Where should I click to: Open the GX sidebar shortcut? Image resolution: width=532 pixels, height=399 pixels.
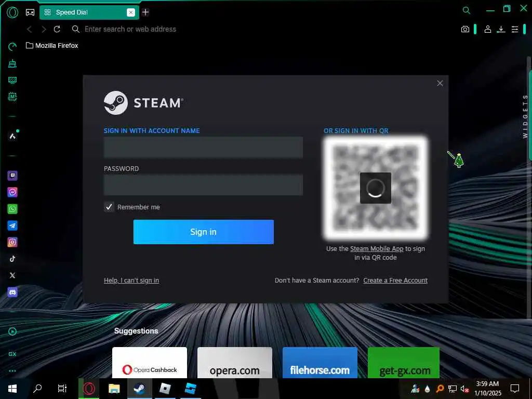pyautogui.click(x=12, y=354)
